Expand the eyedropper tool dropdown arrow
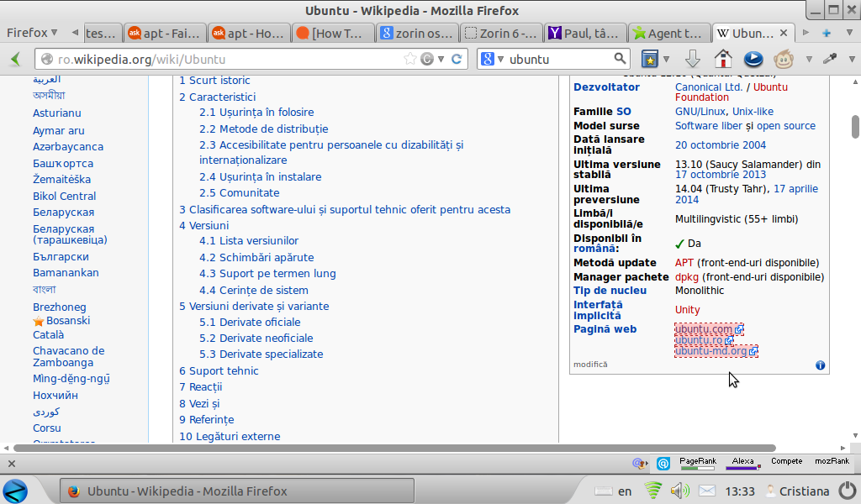Screen dimensions: 861x504 852,60
